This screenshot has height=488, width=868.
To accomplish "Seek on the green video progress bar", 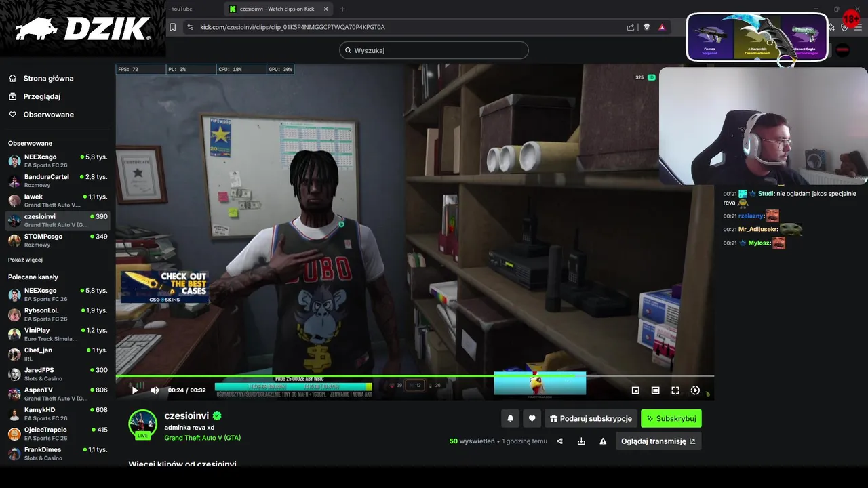I will pos(414,375).
